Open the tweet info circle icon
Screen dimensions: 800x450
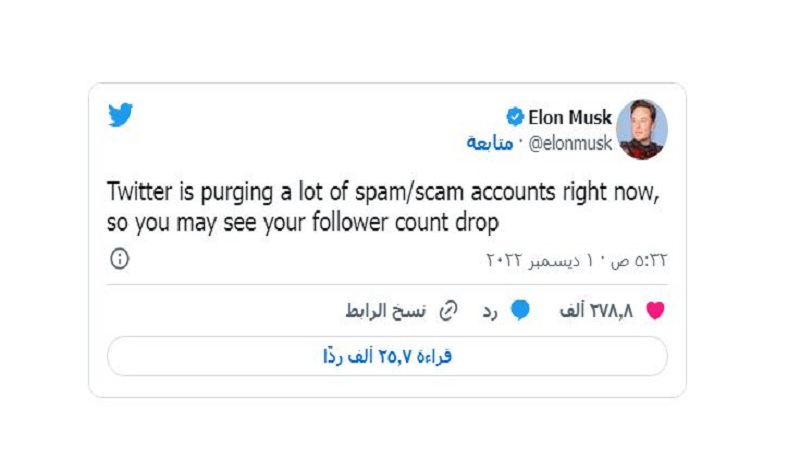(119, 259)
